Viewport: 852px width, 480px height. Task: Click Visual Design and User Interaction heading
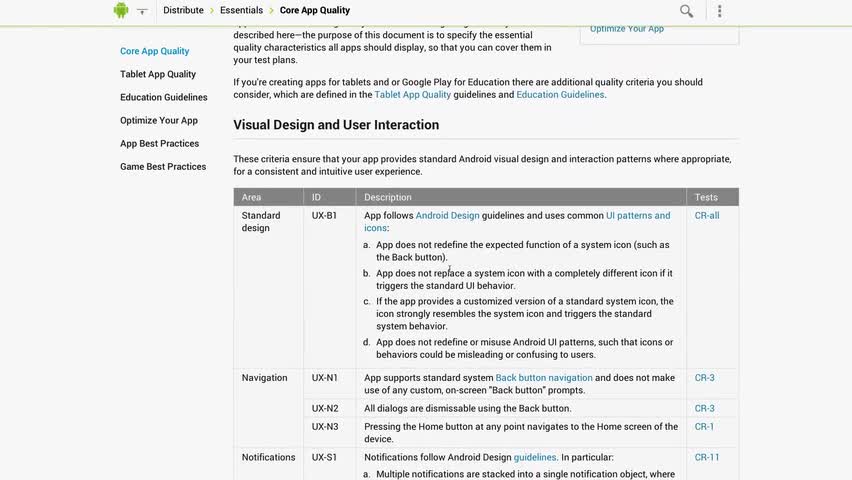(x=336, y=125)
